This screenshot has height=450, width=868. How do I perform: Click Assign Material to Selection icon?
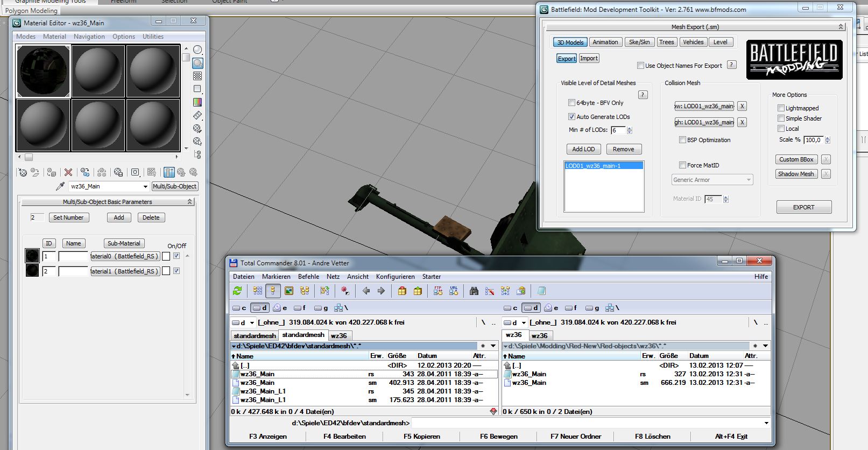52,172
